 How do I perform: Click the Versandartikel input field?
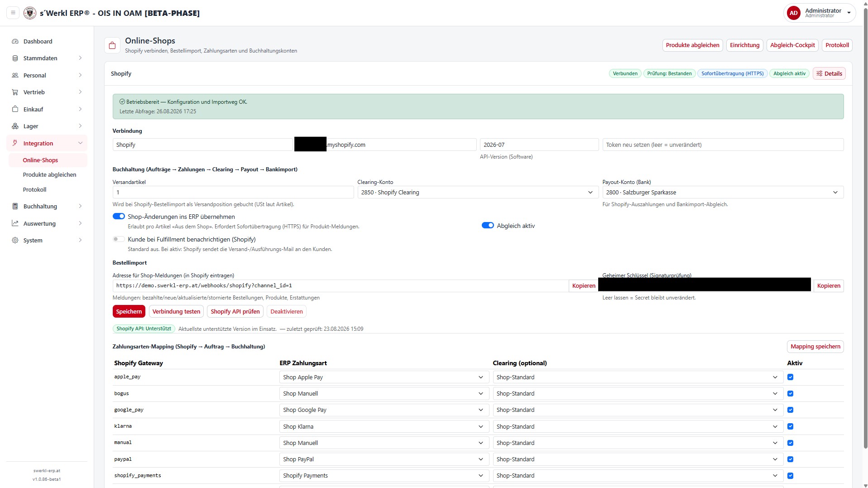[233, 192]
